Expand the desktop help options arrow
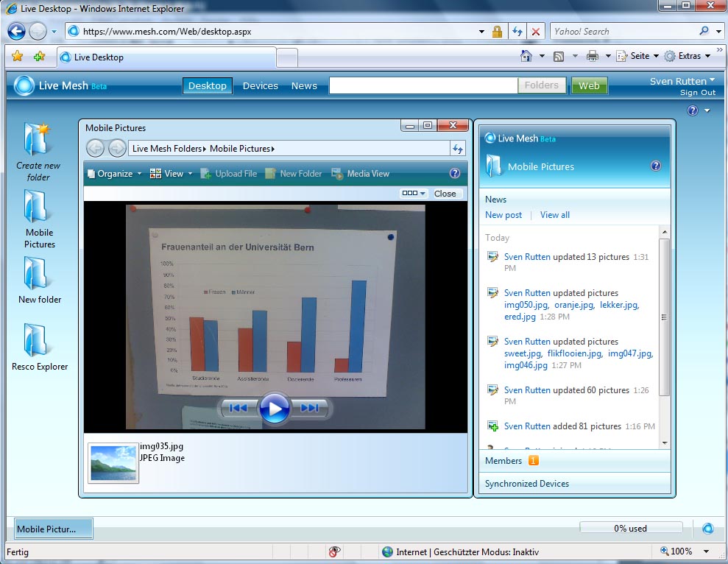This screenshot has height=564, width=728. (x=707, y=110)
